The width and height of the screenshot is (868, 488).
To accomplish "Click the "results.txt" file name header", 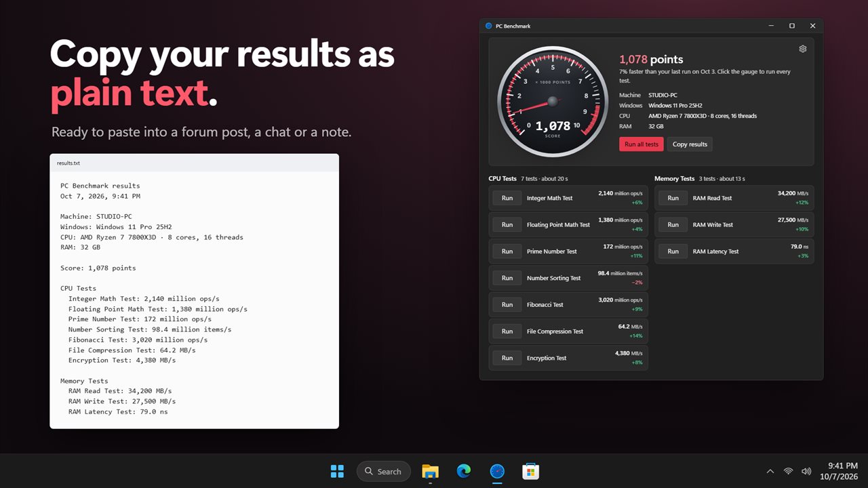I will 68,163.
